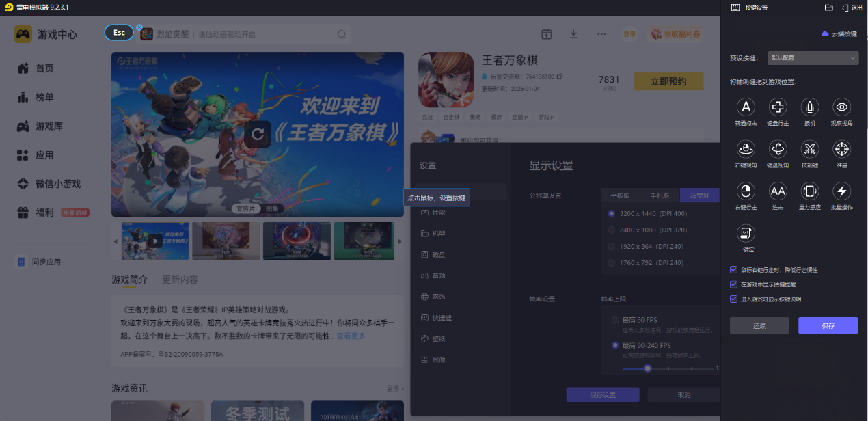
Task: Click 保存设置 in display settings
Action: point(603,394)
